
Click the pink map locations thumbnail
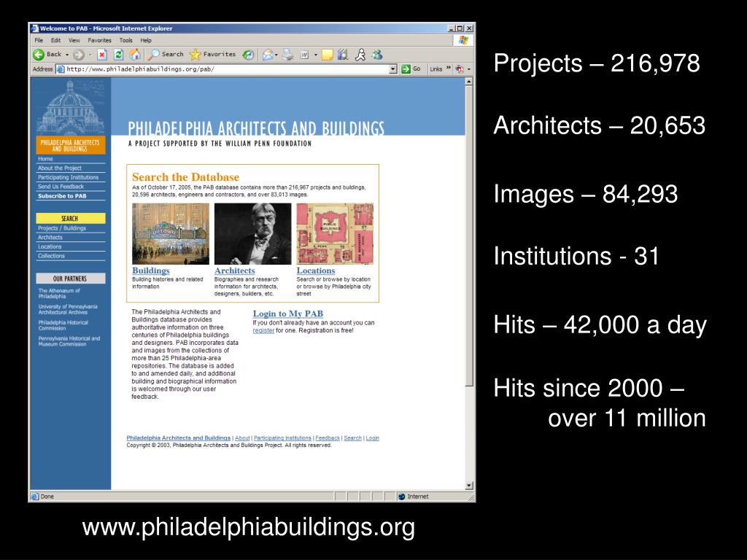335,234
